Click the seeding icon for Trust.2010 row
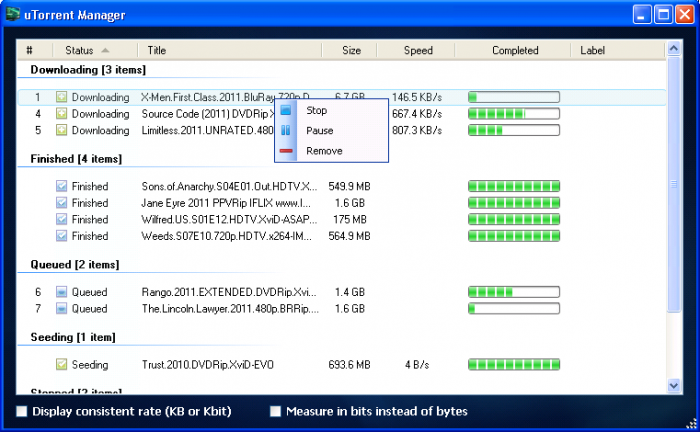The height and width of the screenshot is (432, 700). click(61, 365)
